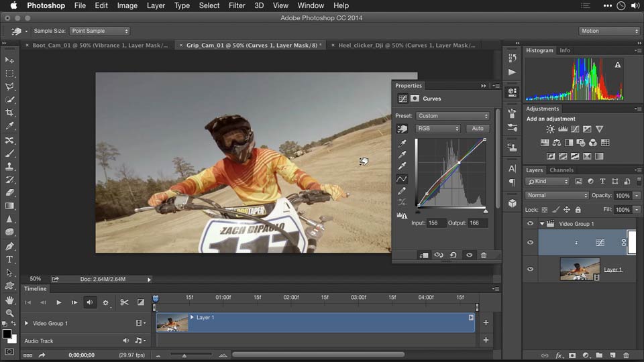Open the Filter menu
The image size is (644, 362).
(x=236, y=5)
